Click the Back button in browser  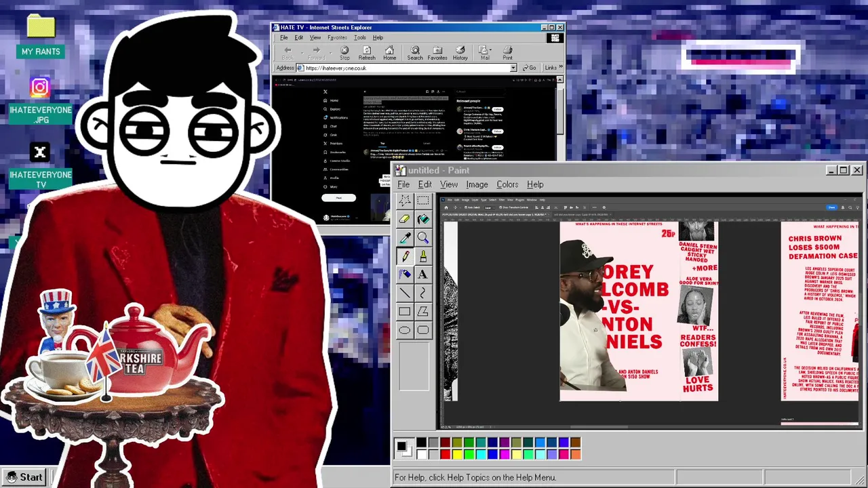click(x=288, y=53)
